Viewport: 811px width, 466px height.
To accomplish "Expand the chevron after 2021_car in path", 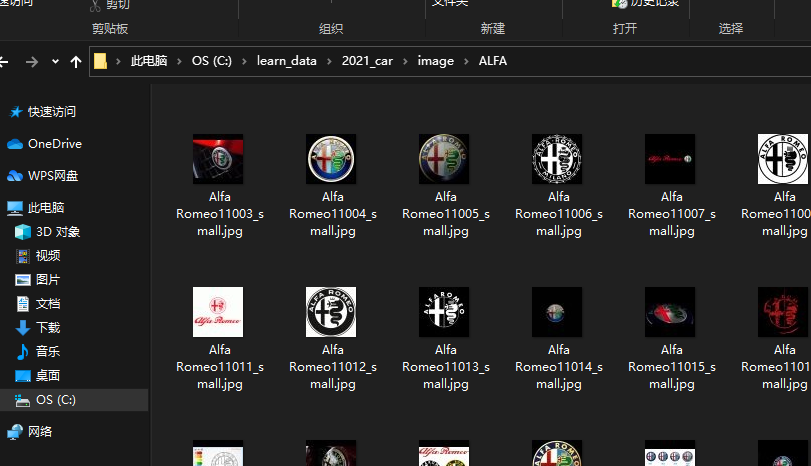I will (405, 62).
